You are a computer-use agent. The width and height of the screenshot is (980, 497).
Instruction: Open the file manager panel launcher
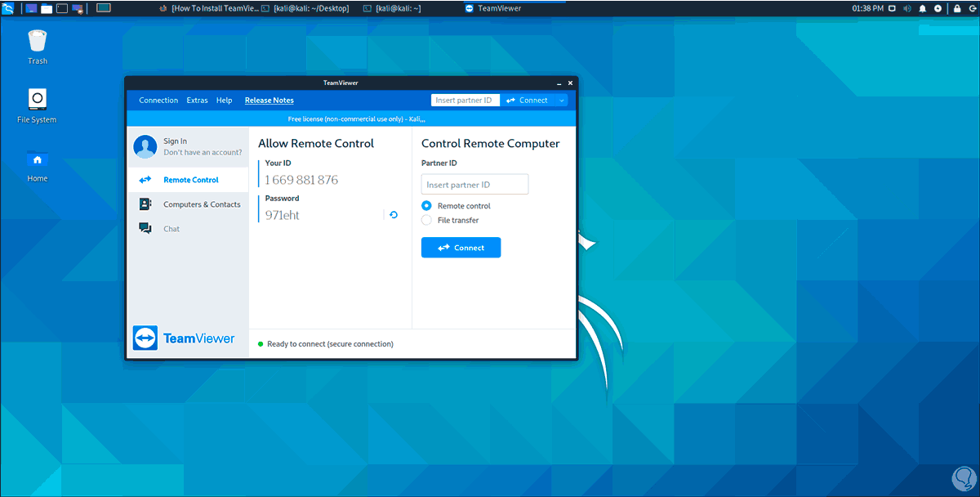click(47, 8)
